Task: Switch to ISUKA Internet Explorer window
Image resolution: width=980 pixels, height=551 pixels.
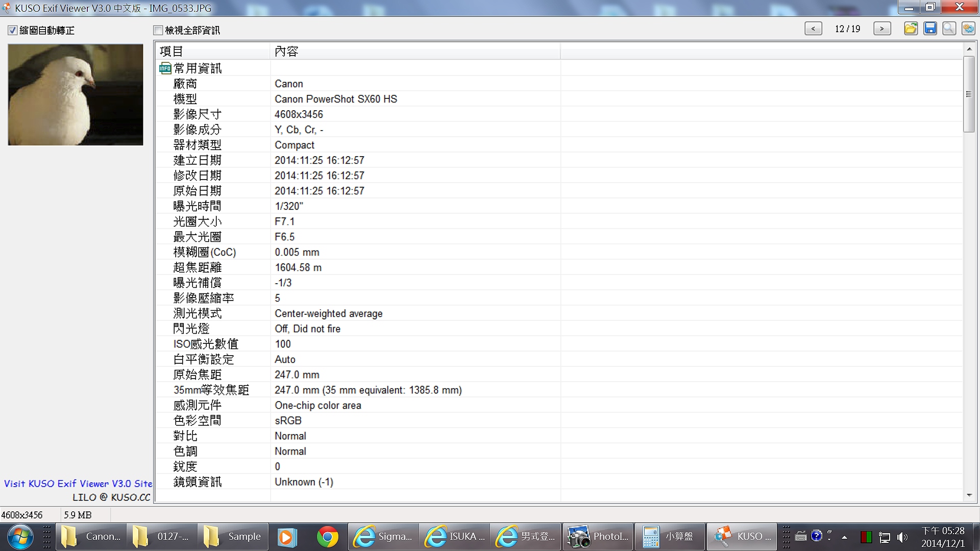Action: pos(455,537)
